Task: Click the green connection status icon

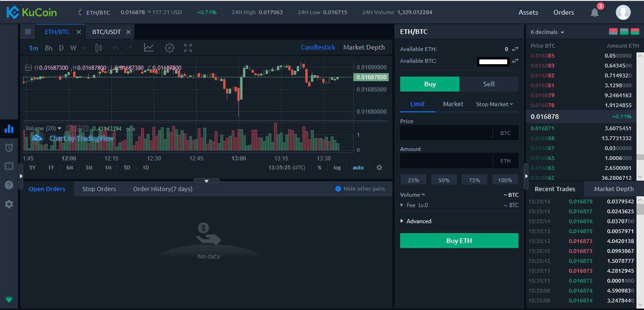Action: point(9,299)
